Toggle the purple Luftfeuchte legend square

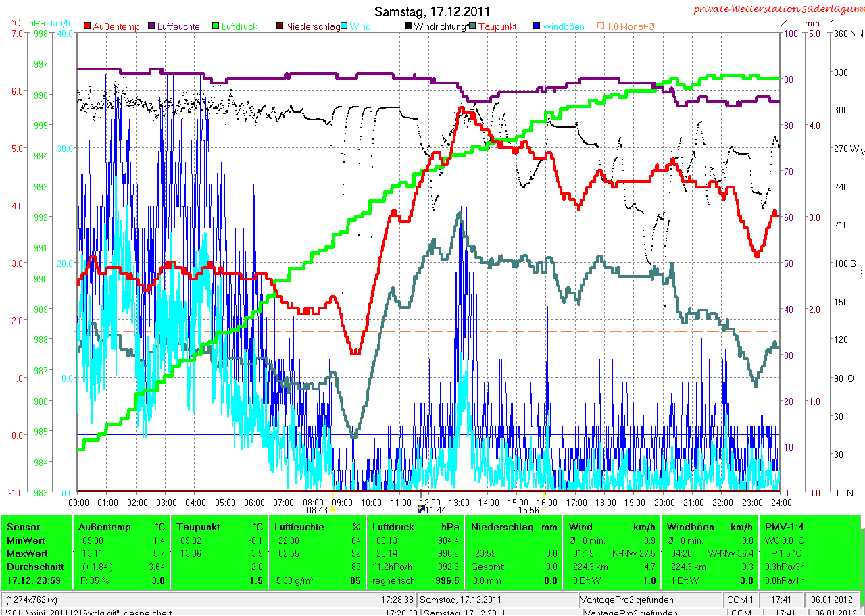151,26
